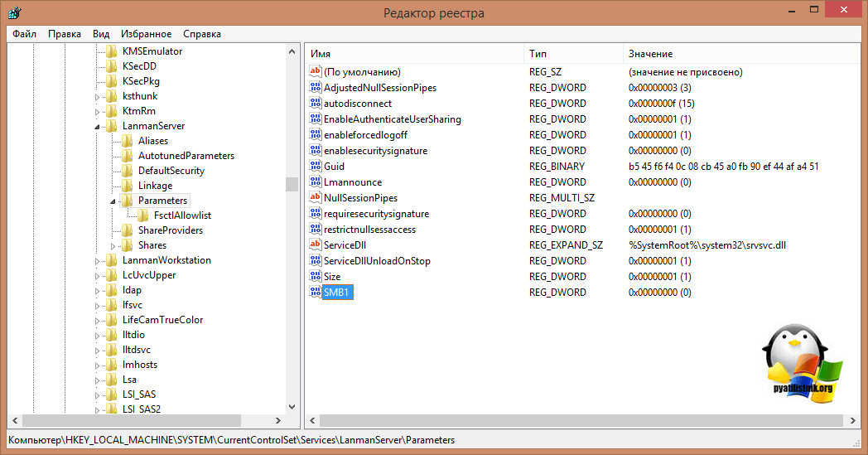
Task: Select the enablesecuritysignature value
Action: (x=375, y=151)
